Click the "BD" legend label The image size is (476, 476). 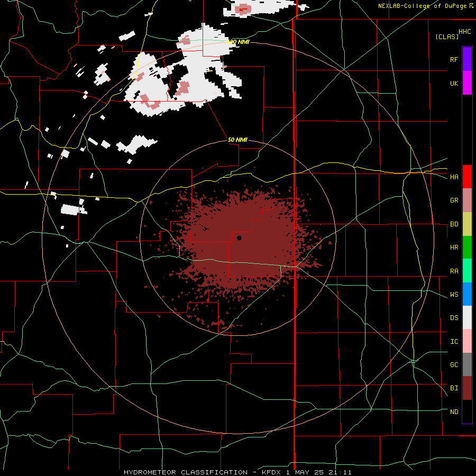coord(454,224)
